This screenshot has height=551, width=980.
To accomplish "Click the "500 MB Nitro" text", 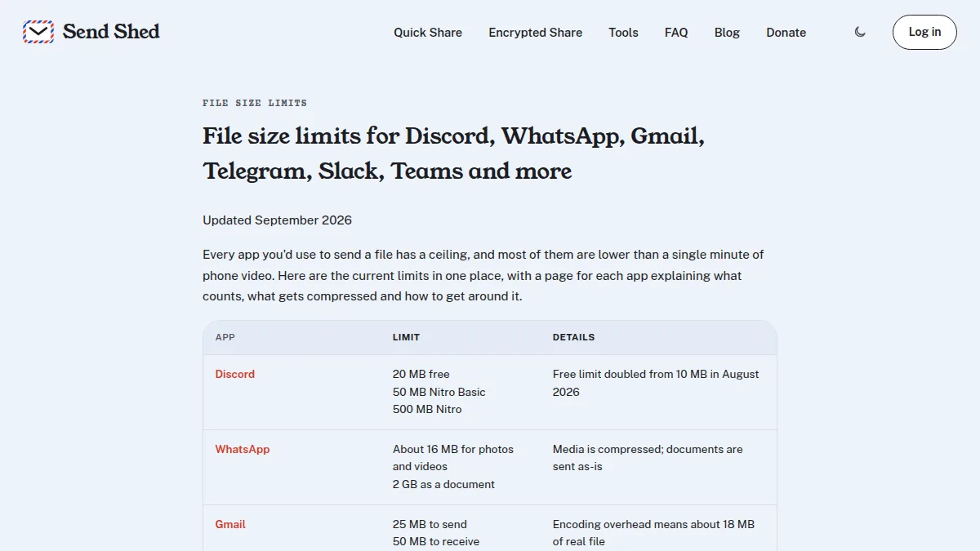I will tap(427, 409).
